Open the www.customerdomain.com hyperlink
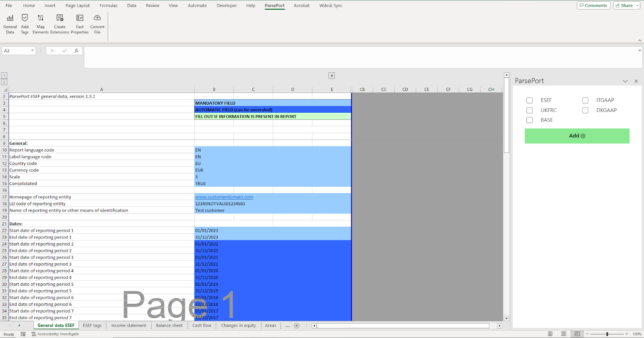The height and width of the screenshot is (338, 644). [x=224, y=197]
